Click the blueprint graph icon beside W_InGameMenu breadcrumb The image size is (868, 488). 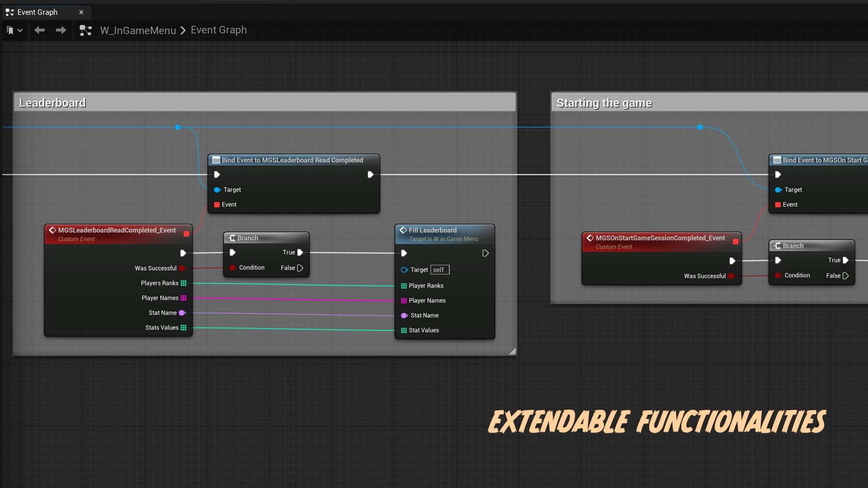point(86,30)
